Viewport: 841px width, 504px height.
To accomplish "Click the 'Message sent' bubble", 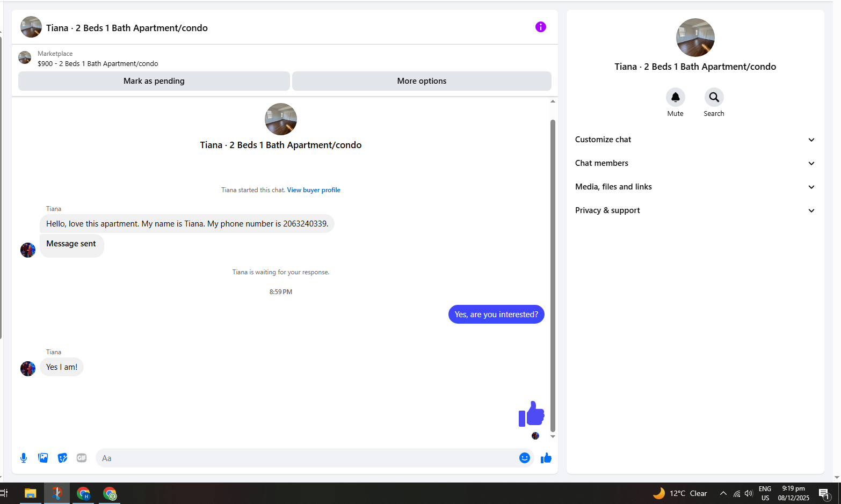I will (x=71, y=246).
